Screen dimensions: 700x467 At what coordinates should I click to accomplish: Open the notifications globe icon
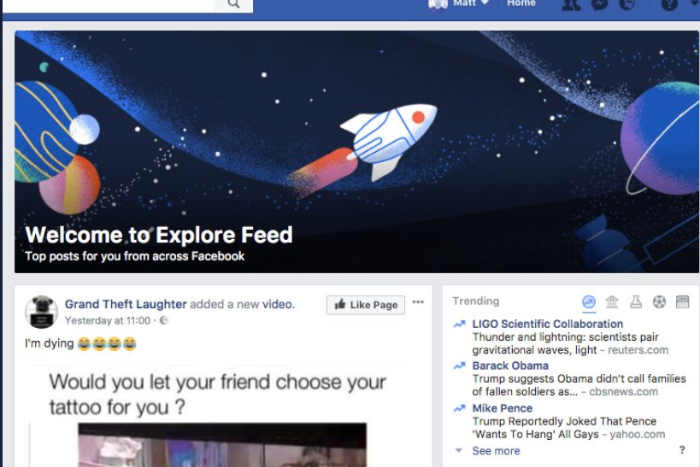[x=627, y=4]
